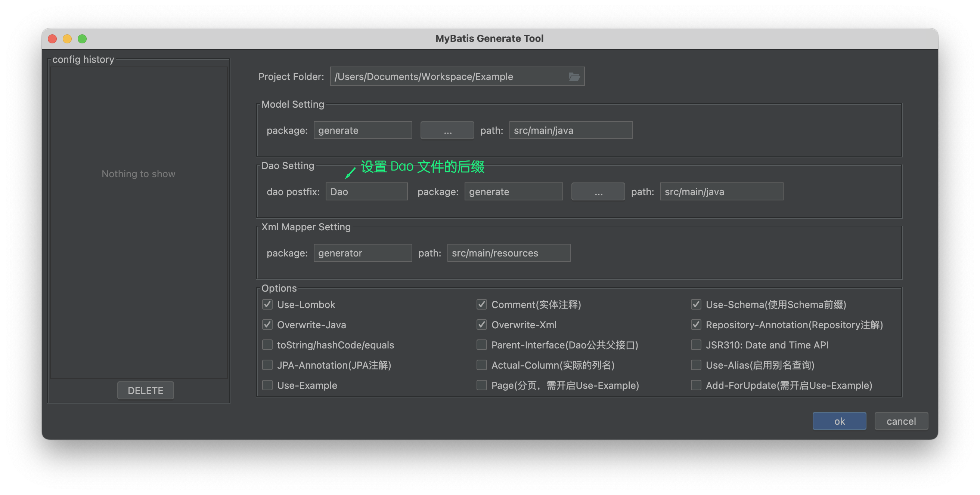Disable the Overwrite-Java checkbox
The height and width of the screenshot is (495, 980).
[x=267, y=325]
